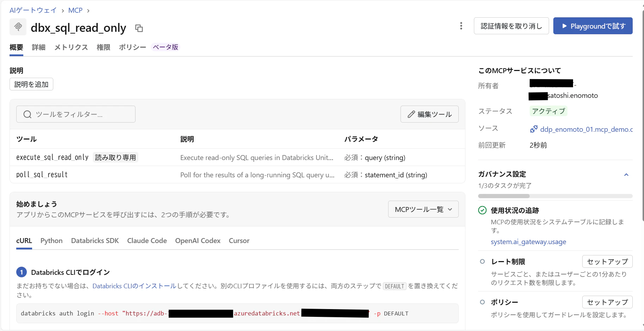Open the メトリクス tab
This screenshot has width=644, height=331.
(x=71, y=47)
